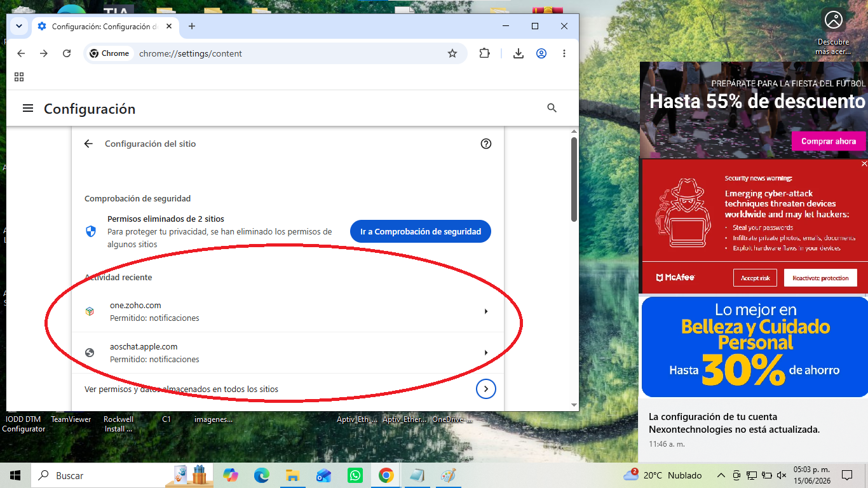Open Microsoft Edge from the taskbar
Screen dimensions: 868x488
point(262,475)
